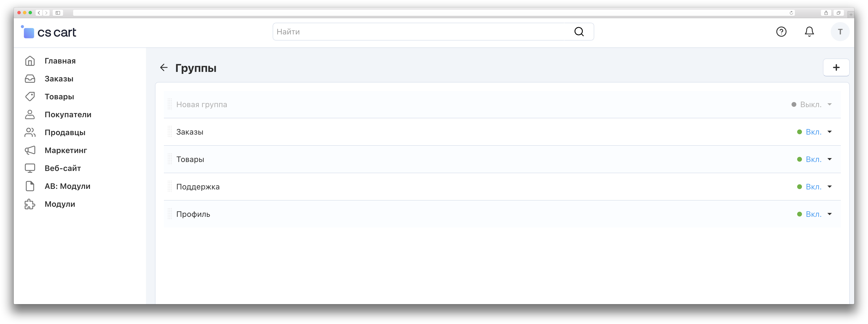Toggle the Вкл. status of the Профиль group
The width and height of the screenshot is (868, 324).
813,214
